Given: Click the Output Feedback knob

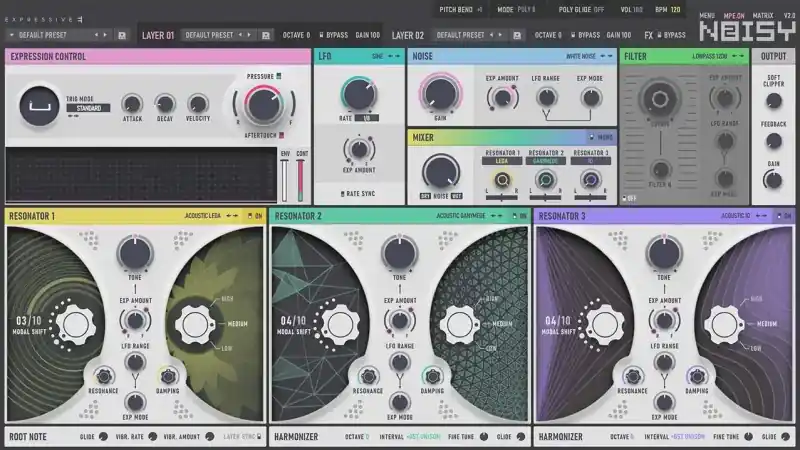Looking at the screenshot, I should (773, 141).
